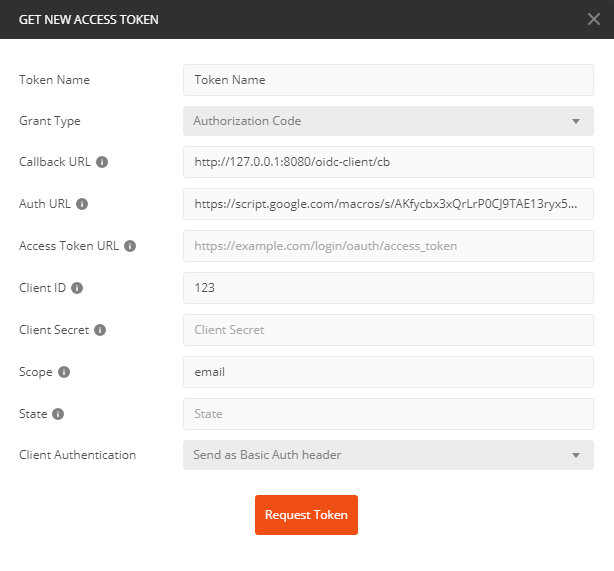
Task: Click the Client ID info icon
Action: click(x=77, y=288)
